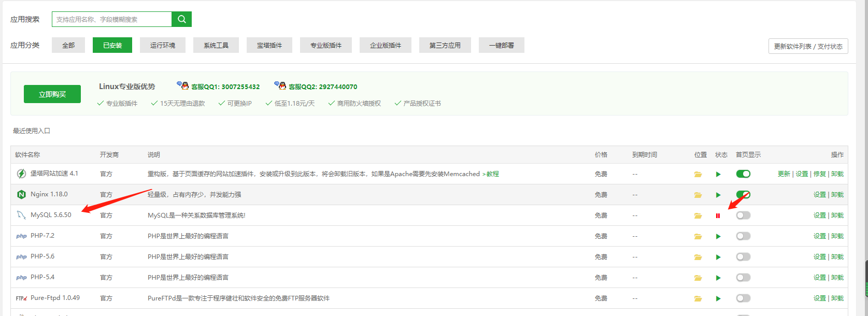Click 修复 link for 堡塔网站加速
Screen dimensions: 868x316
(x=820, y=174)
